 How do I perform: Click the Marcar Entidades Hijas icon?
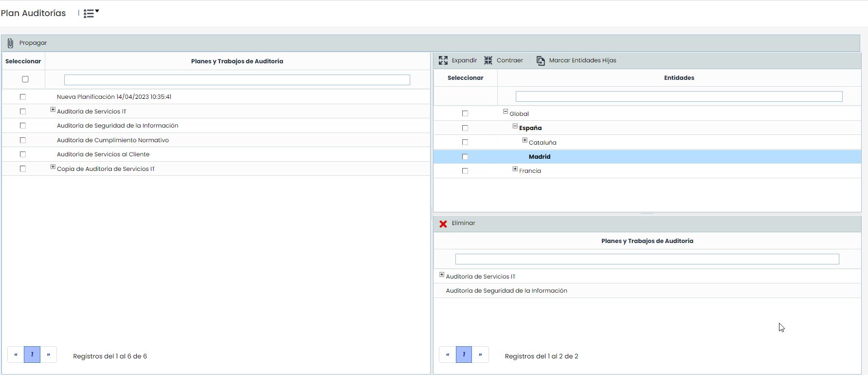pos(541,60)
